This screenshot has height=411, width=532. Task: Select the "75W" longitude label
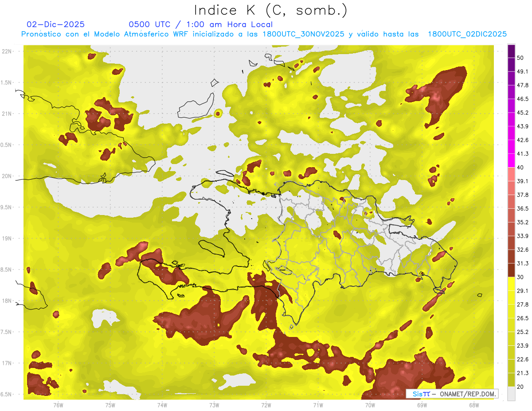(x=110, y=405)
